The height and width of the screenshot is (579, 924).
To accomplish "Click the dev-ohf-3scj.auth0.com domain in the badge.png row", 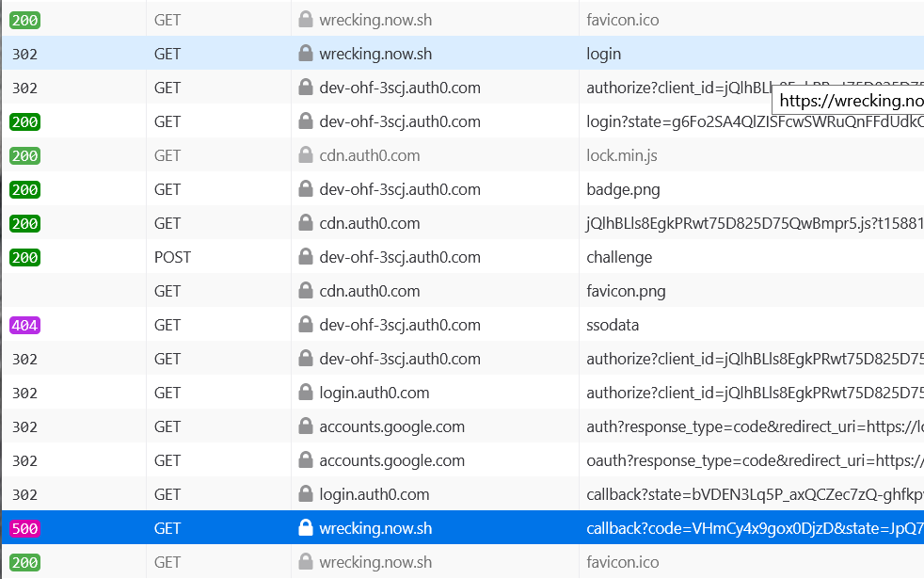I will [x=400, y=190].
